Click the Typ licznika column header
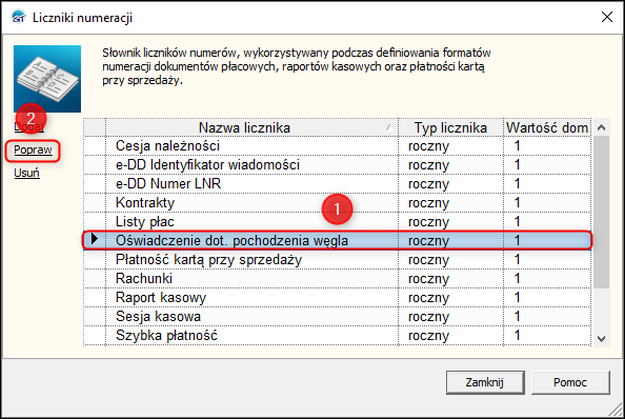 pos(449,128)
